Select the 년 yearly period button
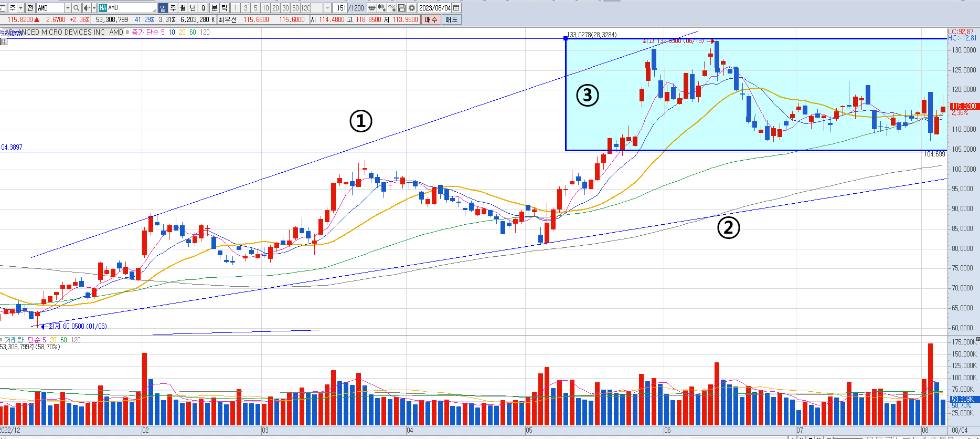Image resolution: width=980 pixels, height=439 pixels. 193,8
